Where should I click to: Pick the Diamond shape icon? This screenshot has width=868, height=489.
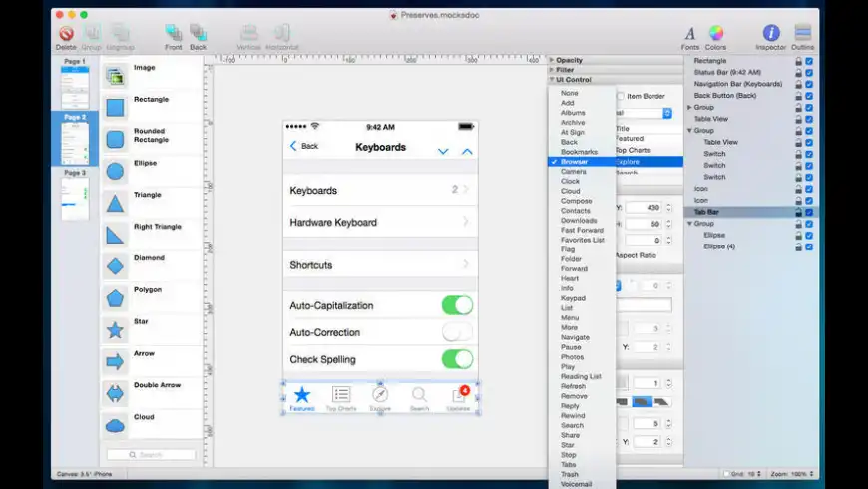pyautogui.click(x=115, y=266)
